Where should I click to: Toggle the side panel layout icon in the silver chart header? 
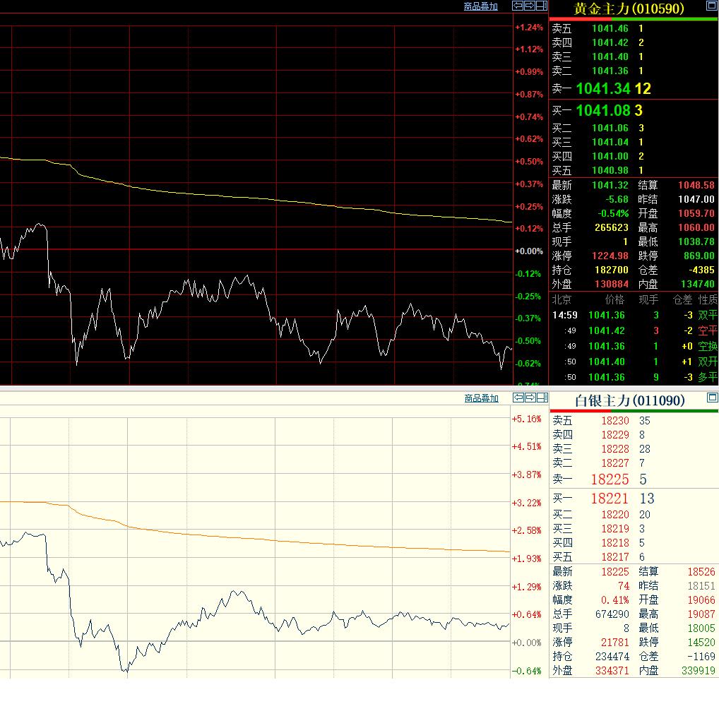(542, 398)
